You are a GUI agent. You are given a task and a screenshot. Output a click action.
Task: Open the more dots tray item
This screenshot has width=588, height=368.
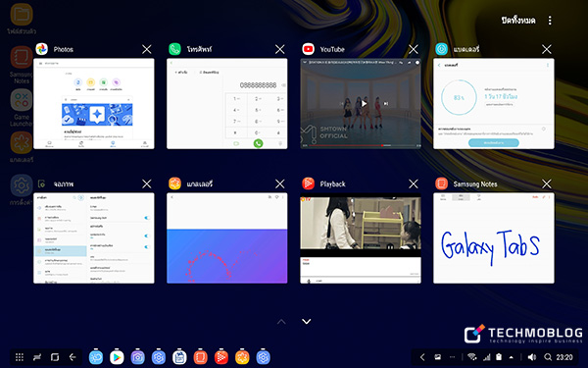click(x=452, y=357)
